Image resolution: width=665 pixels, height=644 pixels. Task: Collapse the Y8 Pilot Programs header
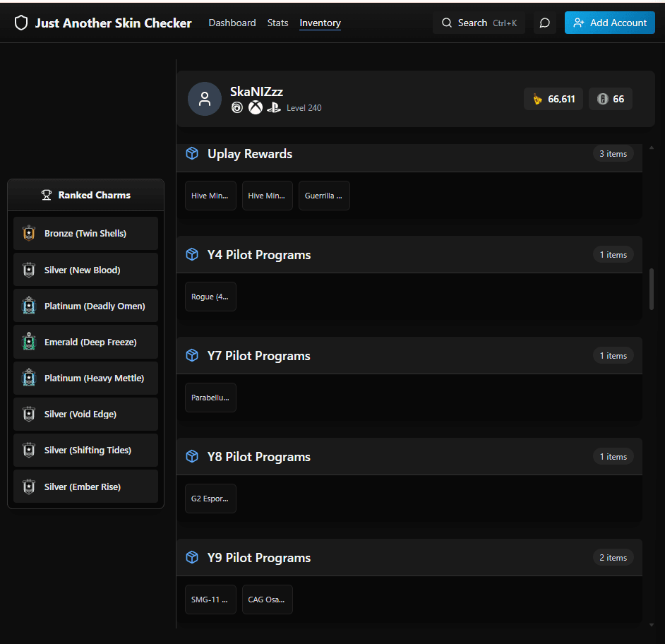(x=409, y=456)
